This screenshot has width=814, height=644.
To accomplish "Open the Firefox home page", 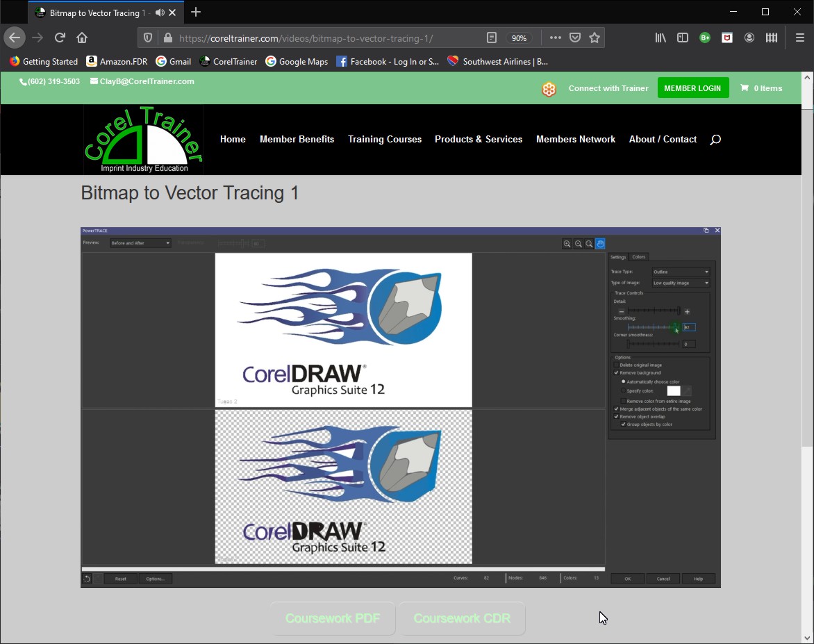I will click(81, 38).
